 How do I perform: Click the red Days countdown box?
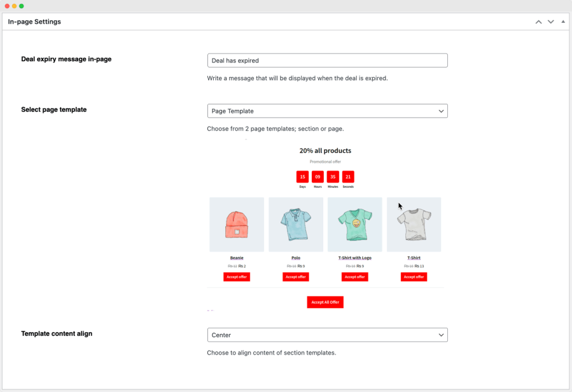pos(302,177)
